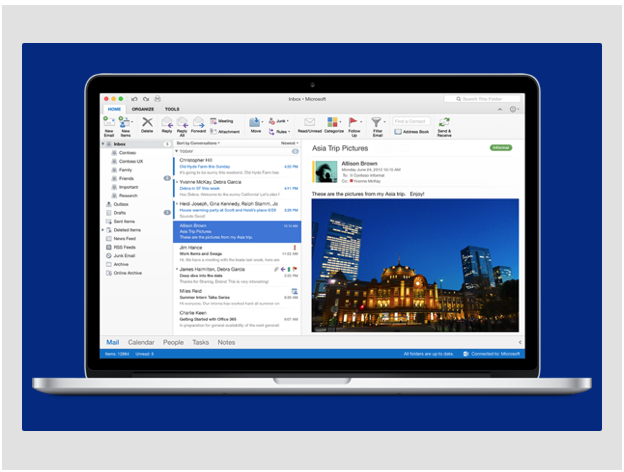This screenshot has width=624, height=472.
Task: Open the Online Archive folder
Action: (x=136, y=273)
